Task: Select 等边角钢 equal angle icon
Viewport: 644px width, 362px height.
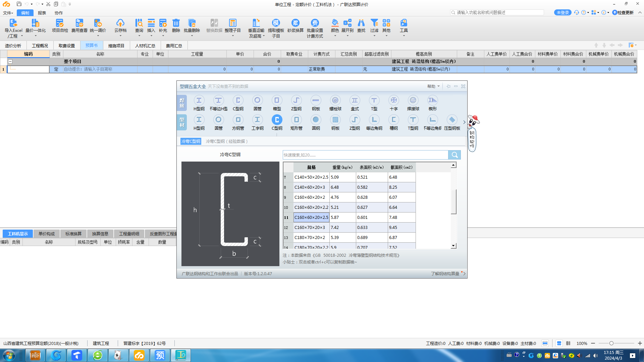Action: [374, 120]
